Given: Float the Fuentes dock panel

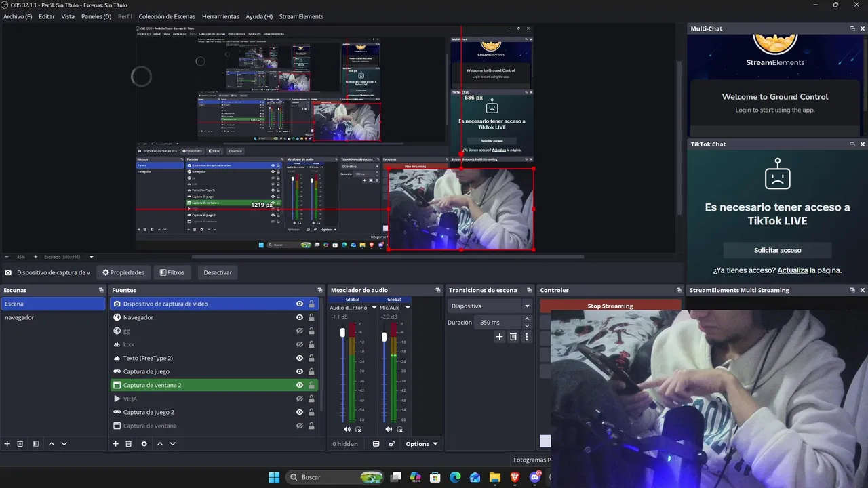Looking at the screenshot, I should click(x=319, y=290).
